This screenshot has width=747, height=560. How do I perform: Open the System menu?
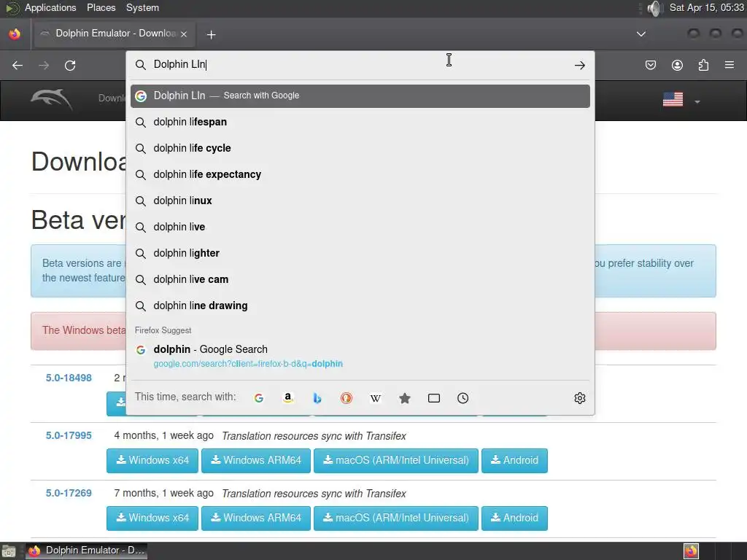pos(142,7)
